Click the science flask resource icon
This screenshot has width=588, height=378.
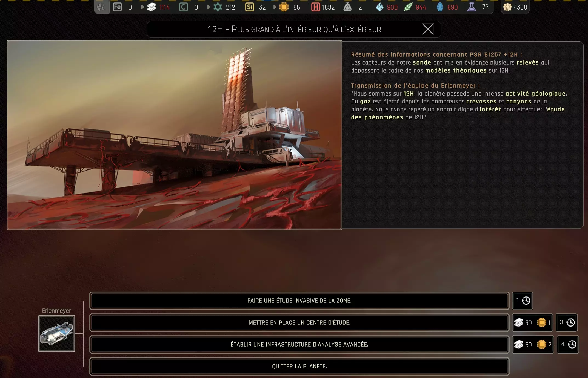(x=472, y=7)
